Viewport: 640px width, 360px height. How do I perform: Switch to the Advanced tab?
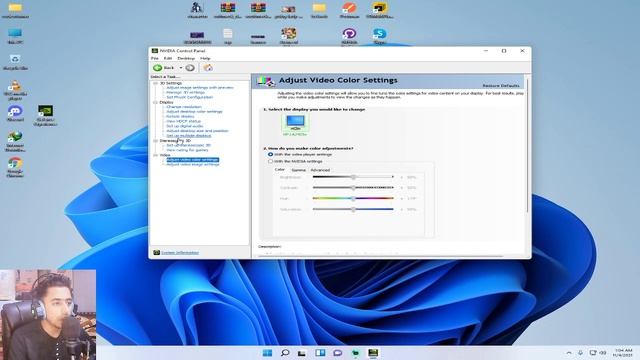click(320, 170)
